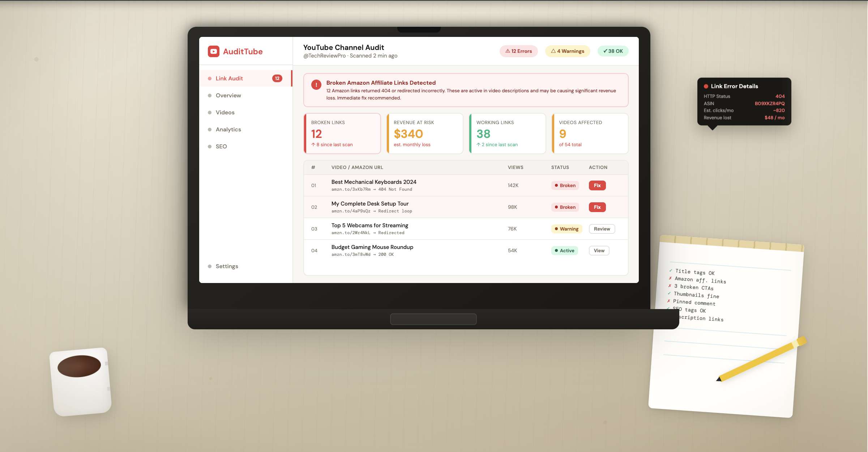Fix the Best Mechanical Keyboards 2024 link

pyautogui.click(x=597, y=185)
